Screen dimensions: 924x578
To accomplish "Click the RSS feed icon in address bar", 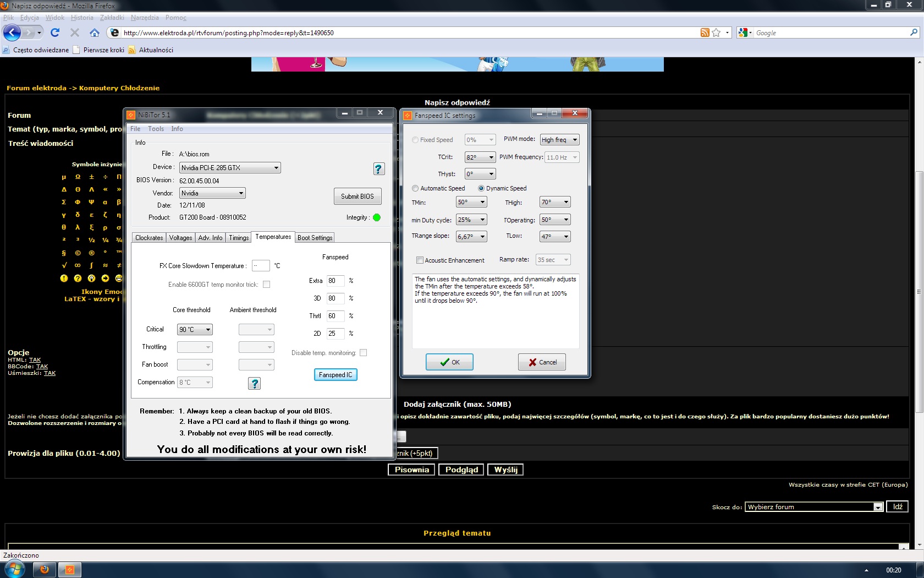I will click(705, 32).
